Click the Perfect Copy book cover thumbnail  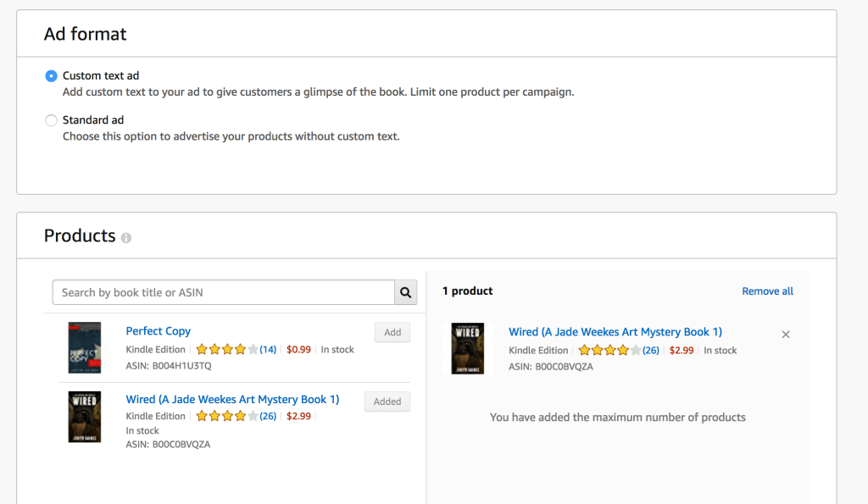tap(85, 347)
